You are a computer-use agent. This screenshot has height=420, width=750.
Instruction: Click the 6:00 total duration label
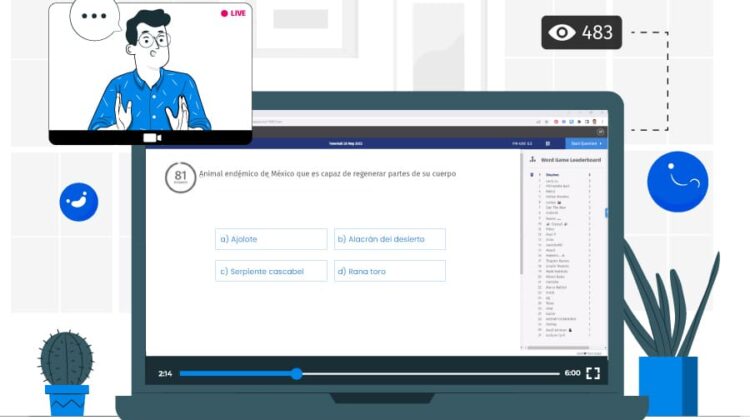pyautogui.click(x=572, y=373)
